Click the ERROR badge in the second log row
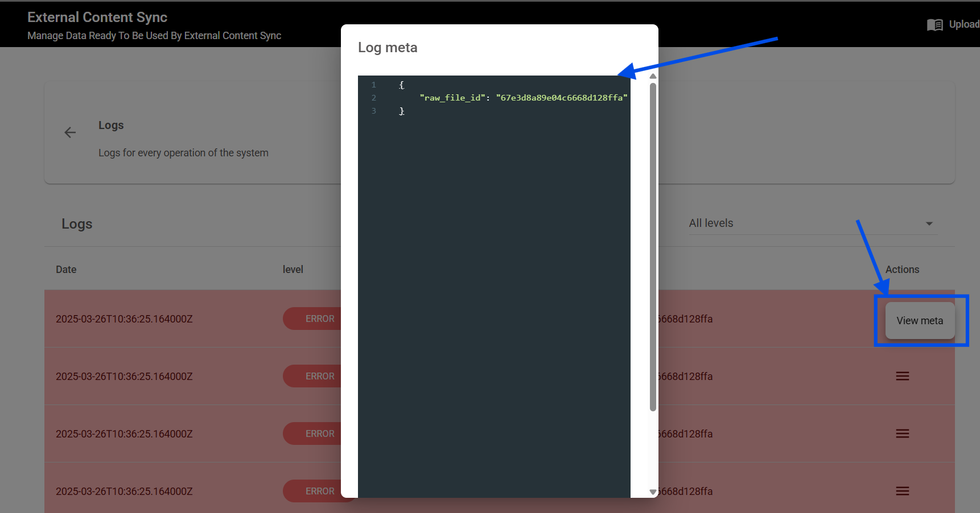This screenshot has width=980, height=513. (312, 376)
